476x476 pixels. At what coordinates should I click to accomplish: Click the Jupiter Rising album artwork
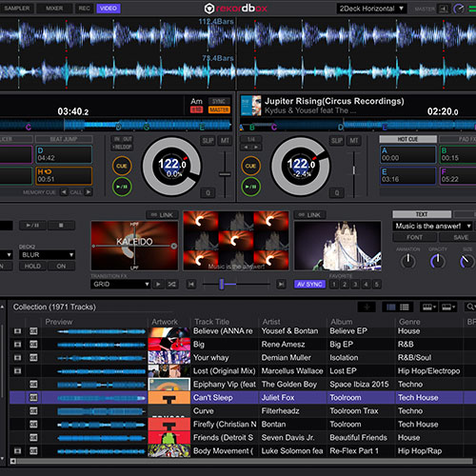coord(250,106)
